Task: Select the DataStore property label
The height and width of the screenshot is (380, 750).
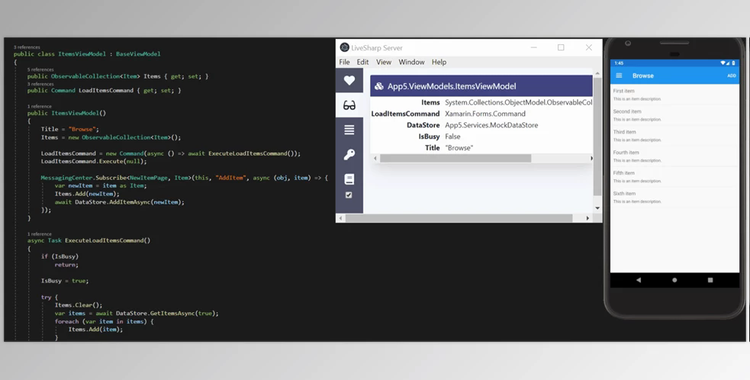Action: tap(423, 125)
